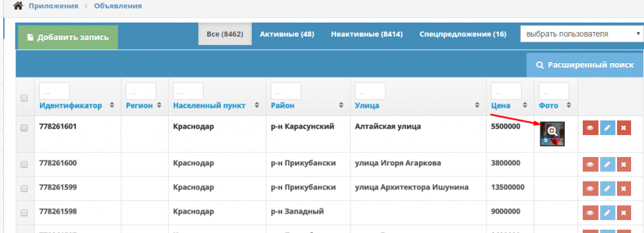Open the выбрать пользователя dropdown

[582, 33]
